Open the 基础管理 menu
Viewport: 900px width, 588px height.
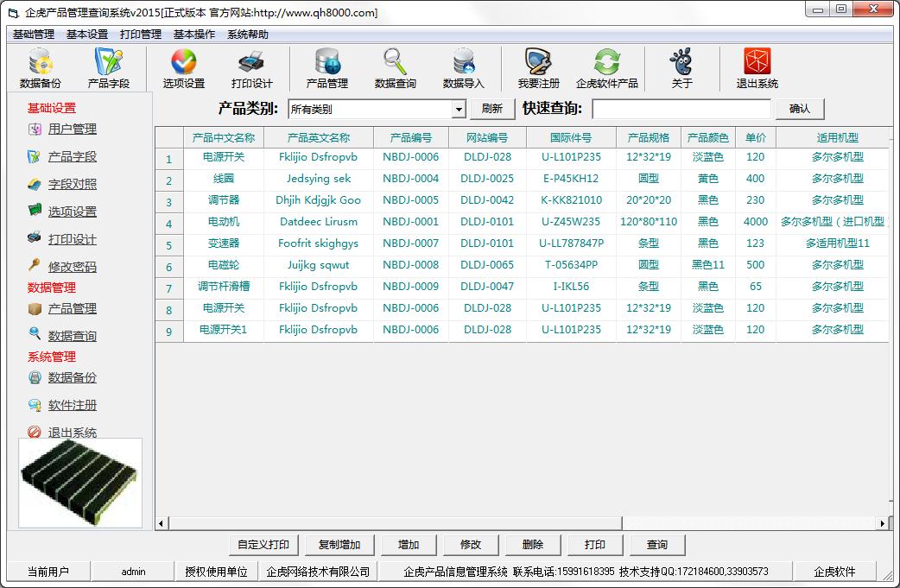34,35
